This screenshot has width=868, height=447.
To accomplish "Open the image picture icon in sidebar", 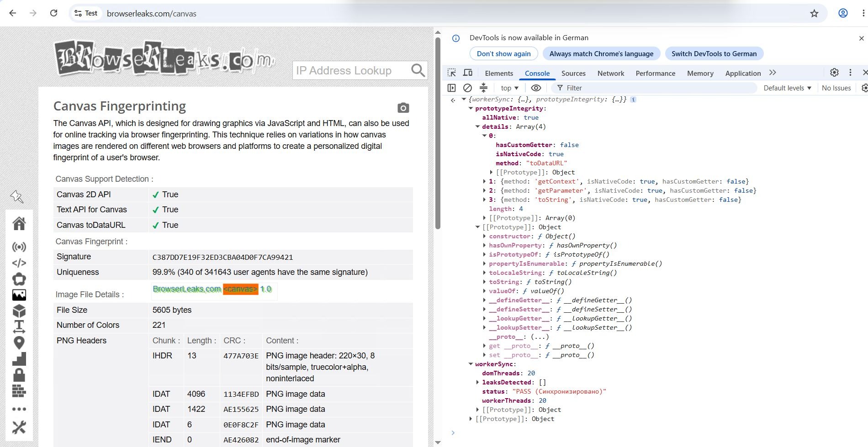I will [x=19, y=295].
